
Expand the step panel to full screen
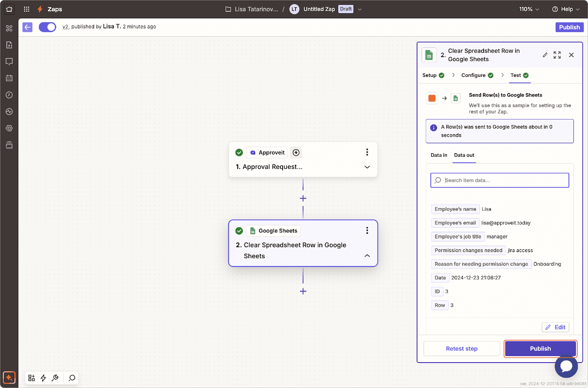(557, 55)
